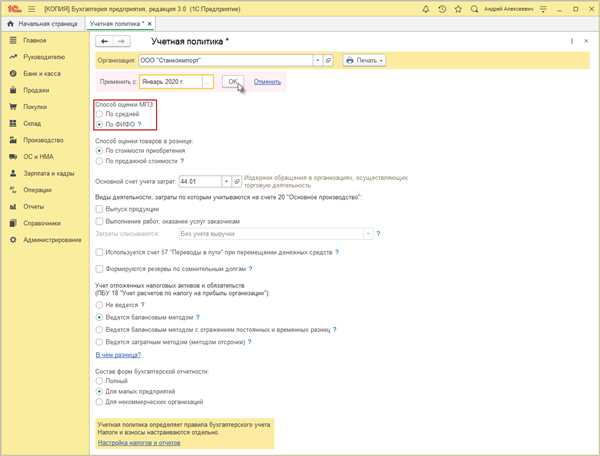Image resolution: width=600 pixels, height=456 pixels.
Task: Show help for сомнительным долгам reserves
Action: pyautogui.click(x=250, y=269)
